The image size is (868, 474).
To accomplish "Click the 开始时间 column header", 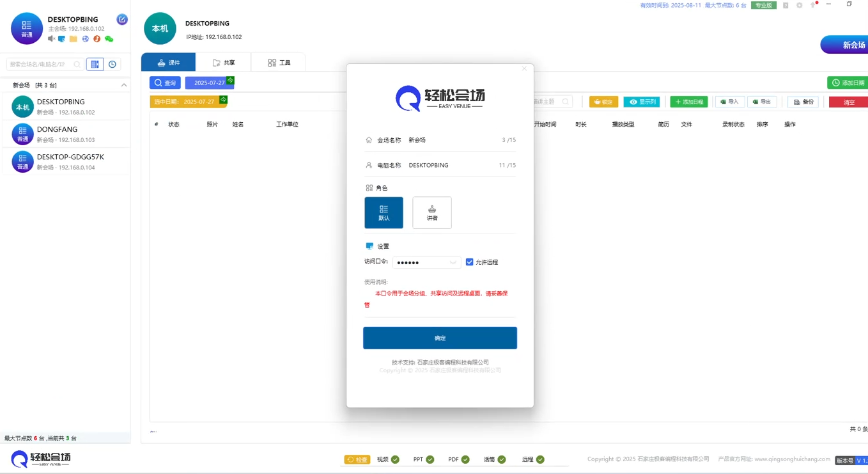I will click(545, 125).
